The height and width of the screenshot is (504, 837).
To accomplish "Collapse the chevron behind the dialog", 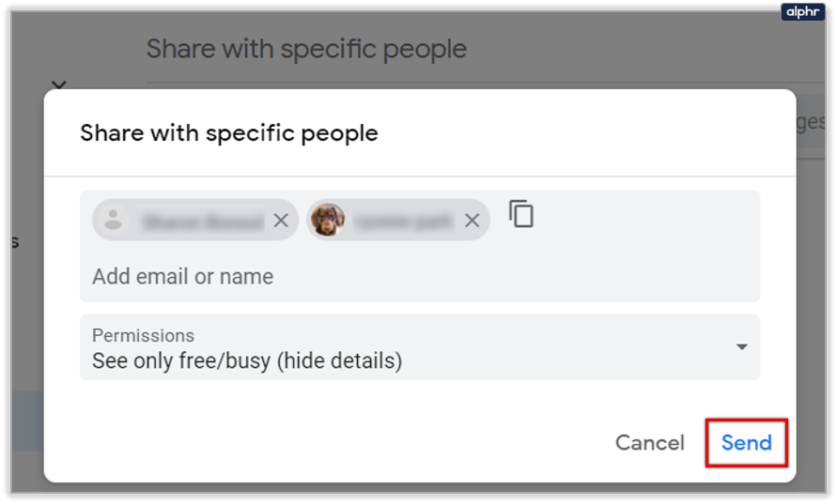I will pyautogui.click(x=58, y=84).
